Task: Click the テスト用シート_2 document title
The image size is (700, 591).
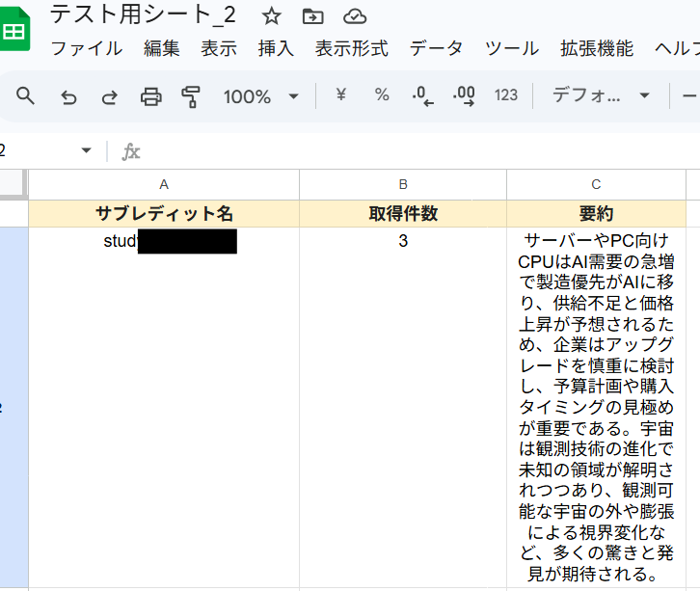Action: pos(143,14)
